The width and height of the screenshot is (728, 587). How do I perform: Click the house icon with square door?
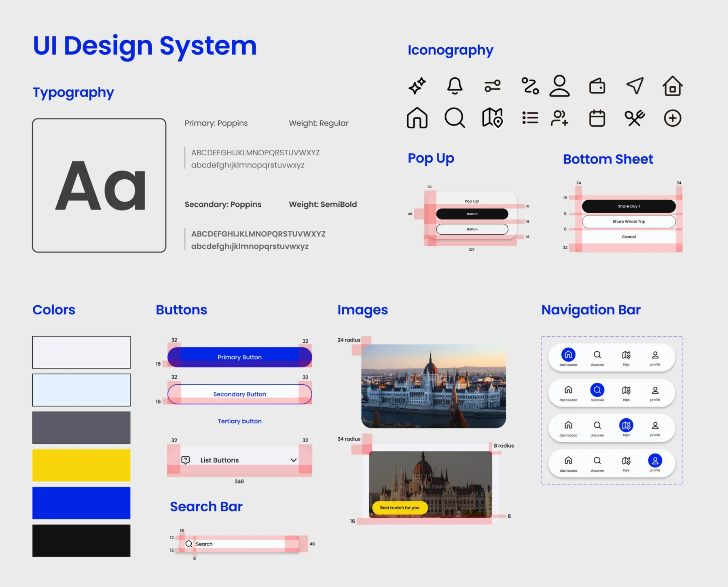click(x=673, y=86)
